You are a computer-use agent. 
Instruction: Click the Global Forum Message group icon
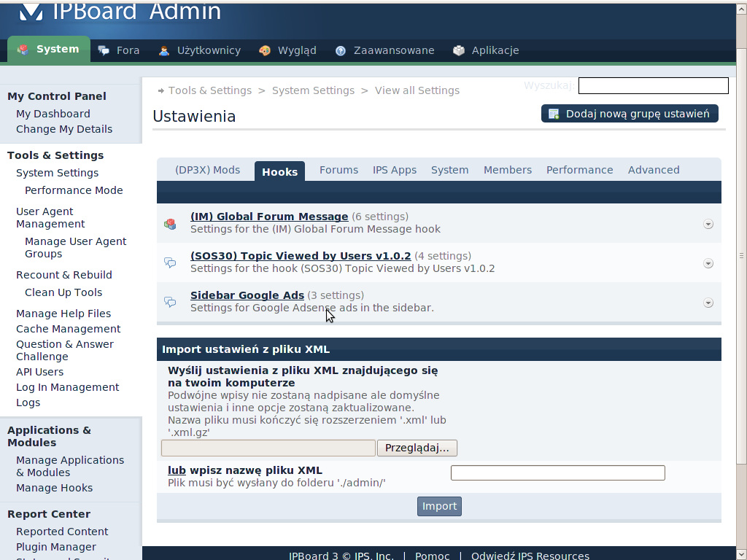click(170, 224)
